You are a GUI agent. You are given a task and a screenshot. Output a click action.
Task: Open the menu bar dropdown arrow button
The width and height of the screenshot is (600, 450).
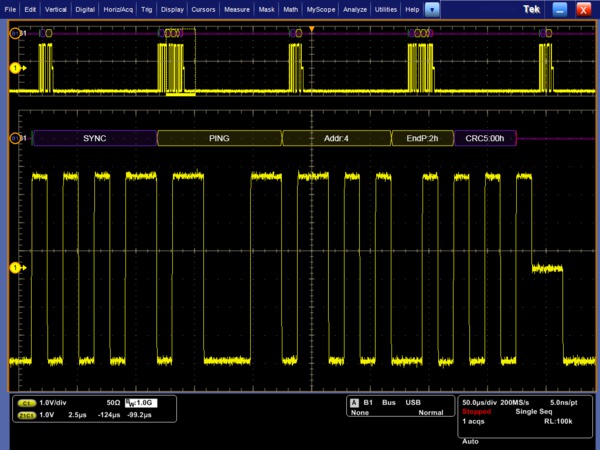pyautogui.click(x=432, y=9)
